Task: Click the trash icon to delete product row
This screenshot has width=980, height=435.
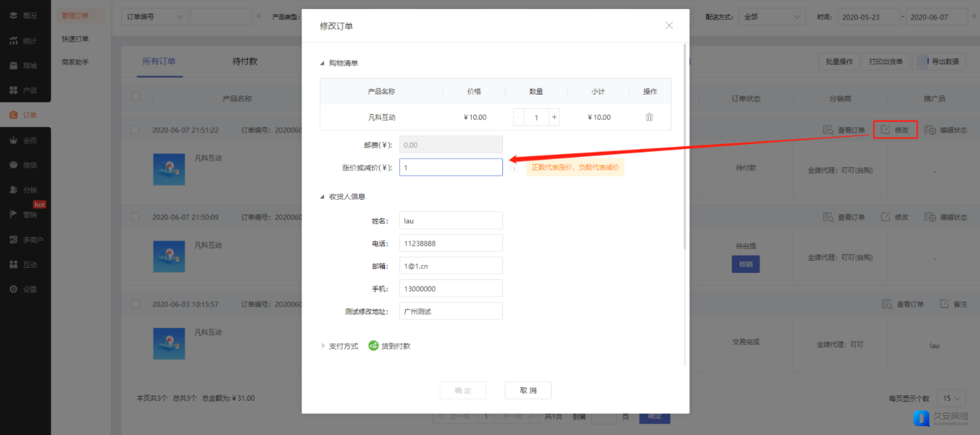Action: (x=649, y=117)
